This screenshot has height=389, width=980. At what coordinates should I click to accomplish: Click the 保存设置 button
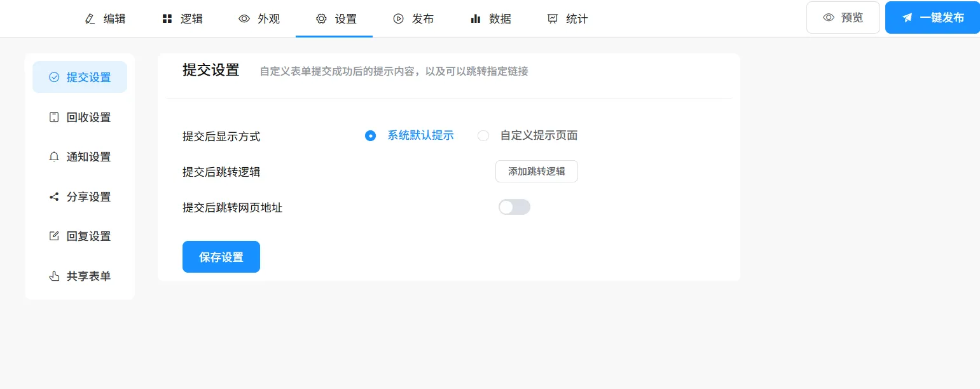point(221,257)
